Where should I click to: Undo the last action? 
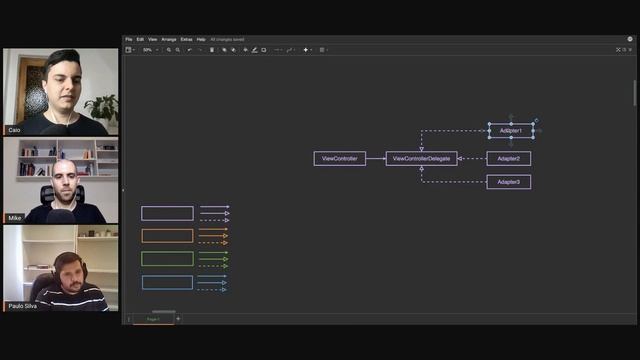point(189,50)
